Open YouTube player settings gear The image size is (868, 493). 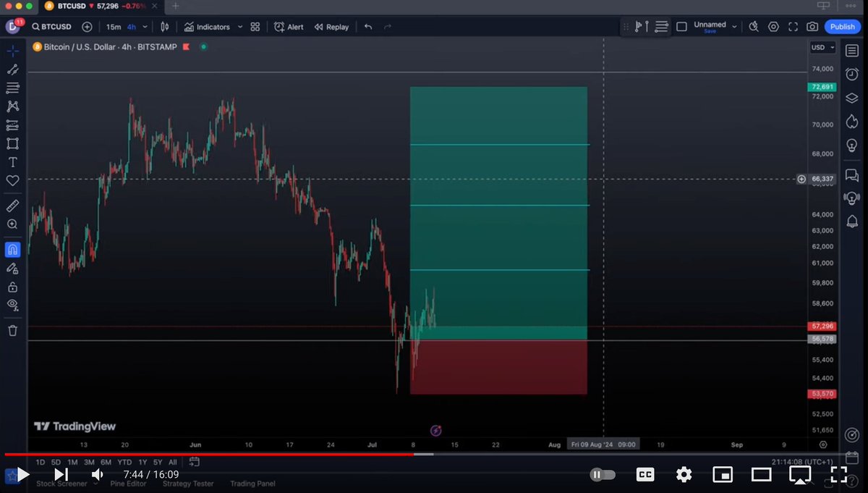coord(684,474)
